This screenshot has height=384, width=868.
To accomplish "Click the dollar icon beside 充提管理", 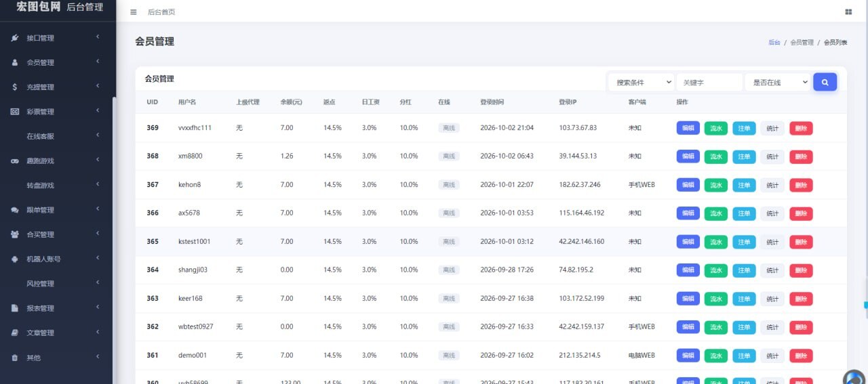I will (15, 87).
